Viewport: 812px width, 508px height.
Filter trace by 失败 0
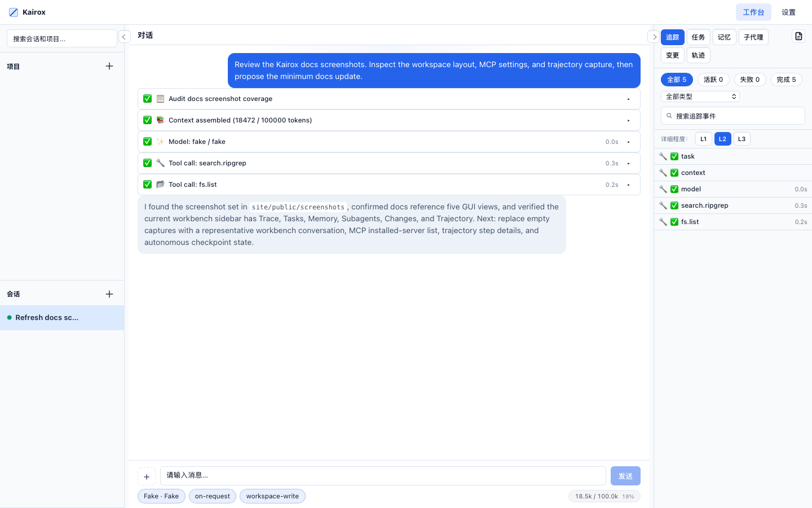(x=750, y=80)
